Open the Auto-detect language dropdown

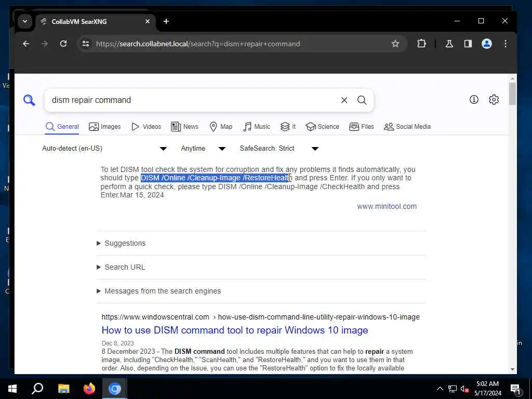pos(104,149)
